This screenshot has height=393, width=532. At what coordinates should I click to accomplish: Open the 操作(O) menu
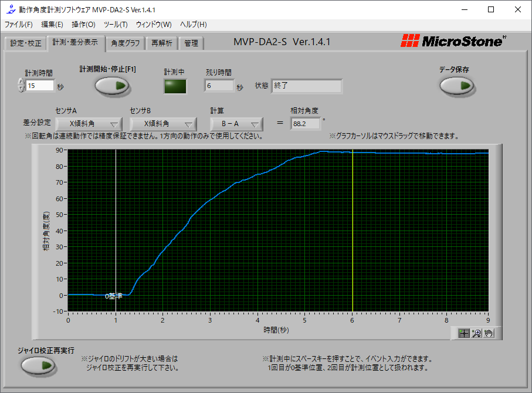pyautogui.click(x=83, y=25)
